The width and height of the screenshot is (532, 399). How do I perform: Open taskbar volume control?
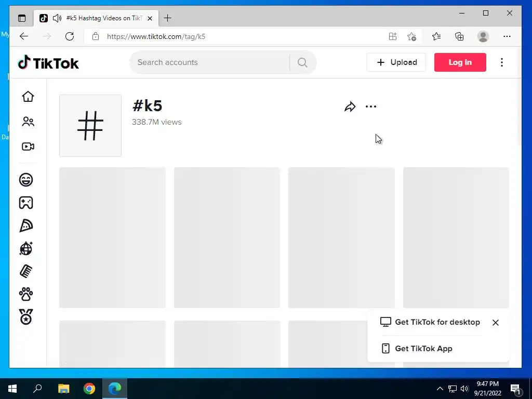tap(464, 389)
